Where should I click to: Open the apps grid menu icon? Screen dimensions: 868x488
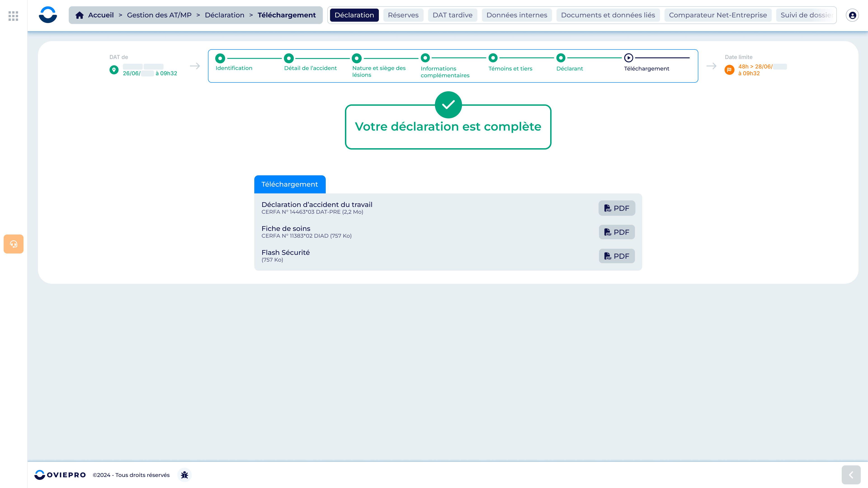[13, 16]
